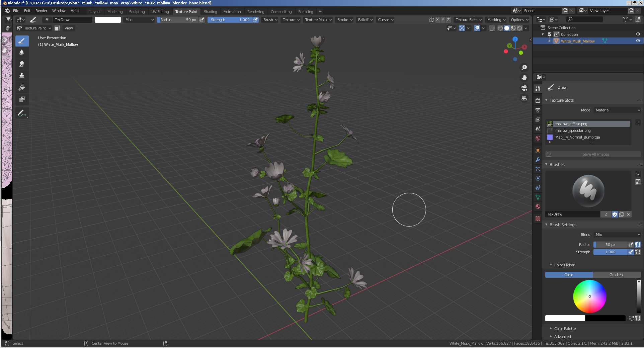
Task: Open the Mix blend dropdown in header
Action: tap(139, 20)
